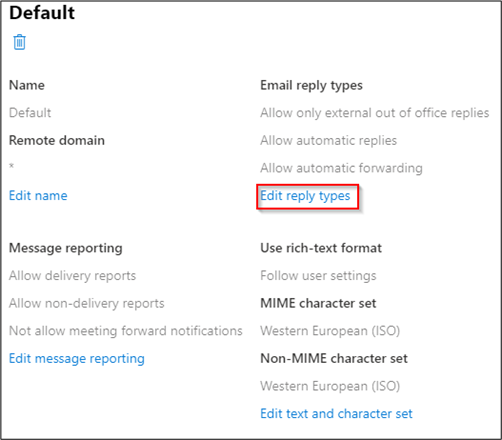Click the Remote domain heading
Image resolution: width=502 pixels, height=440 pixels.
[x=57, y=140]
